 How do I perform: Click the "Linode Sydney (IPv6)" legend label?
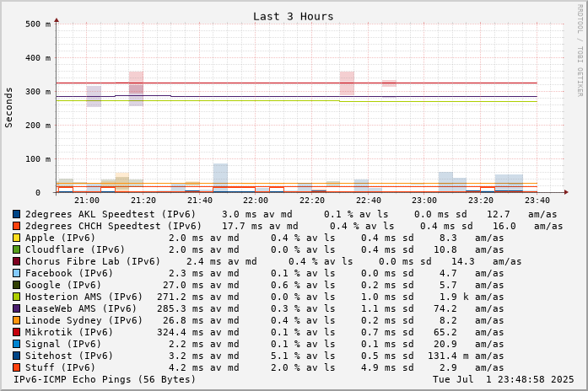[x=84, y=320]
